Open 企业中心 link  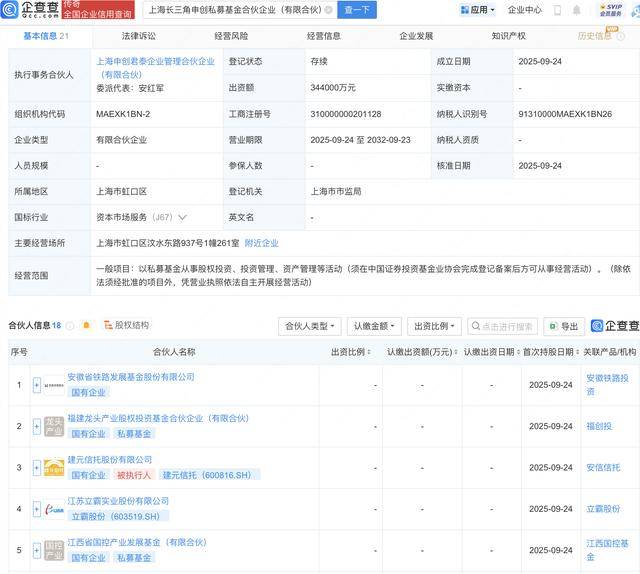coord(524,10)
